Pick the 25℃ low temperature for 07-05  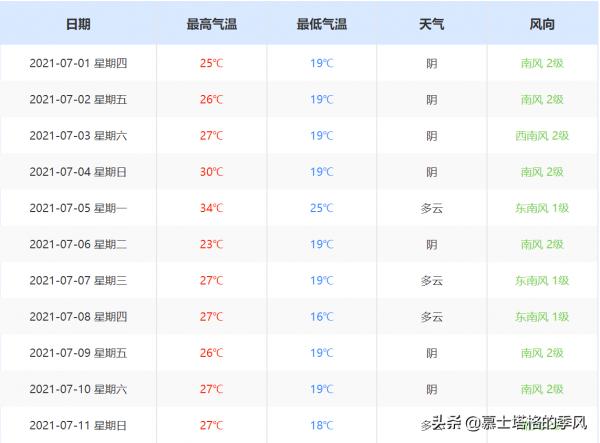(x=322, y=208)
